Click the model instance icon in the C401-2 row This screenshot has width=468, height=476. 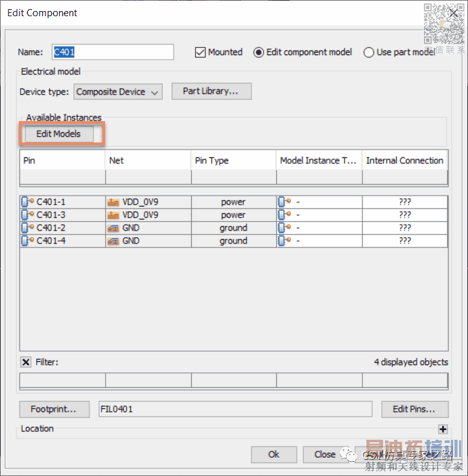pyautogui.click(x=285, y=228)
